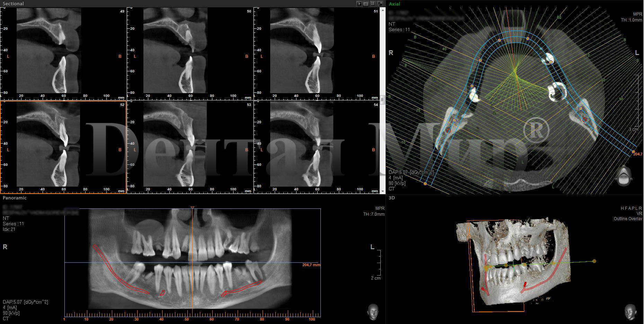Click the TH :7.0mm thickness label in Panoramic
Viewport: 644px width, 324px height.
(374, 214)
